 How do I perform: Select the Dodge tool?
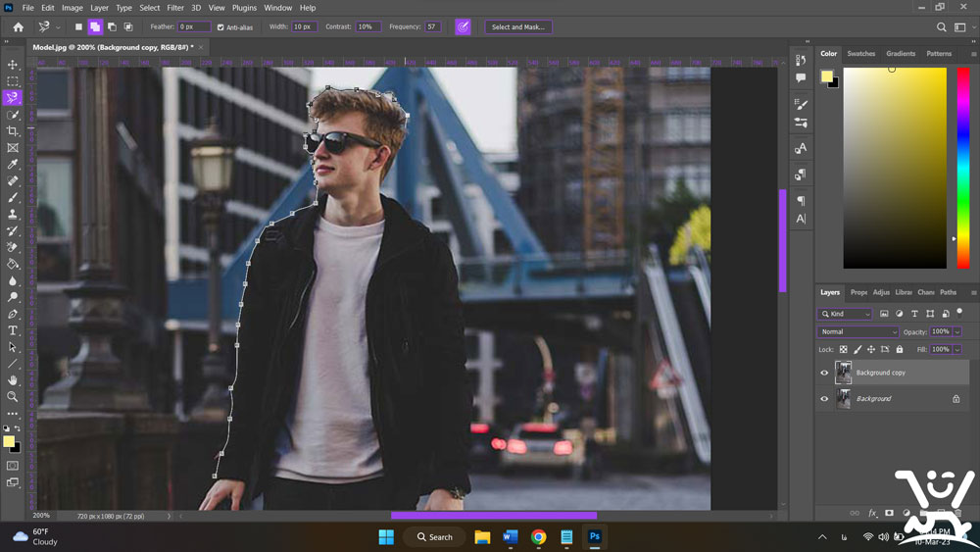click(x=13, y=297)
